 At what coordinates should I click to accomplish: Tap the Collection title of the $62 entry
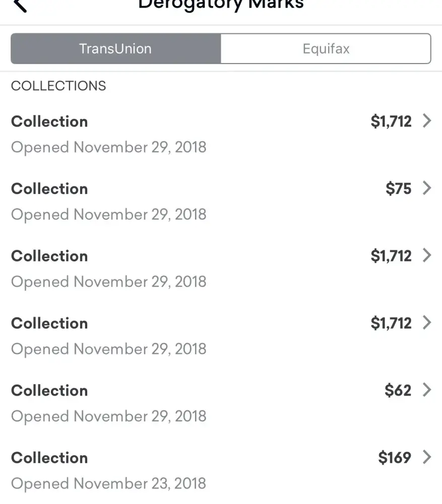(49, 390)
